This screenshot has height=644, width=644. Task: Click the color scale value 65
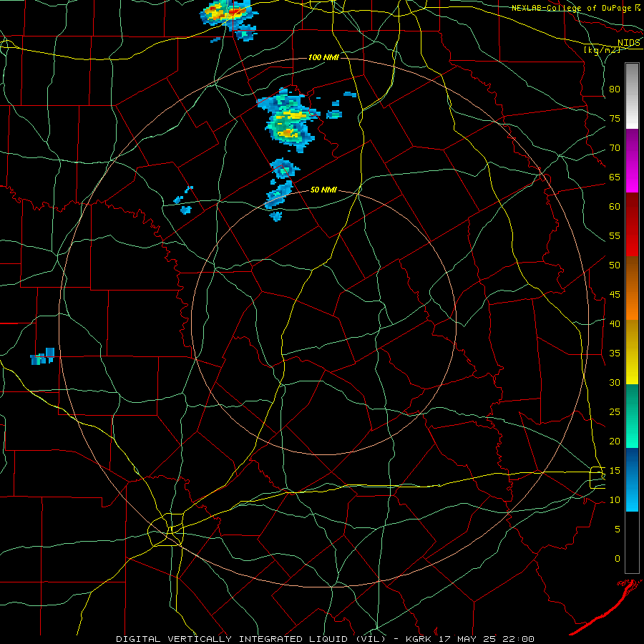pos(615,177)
